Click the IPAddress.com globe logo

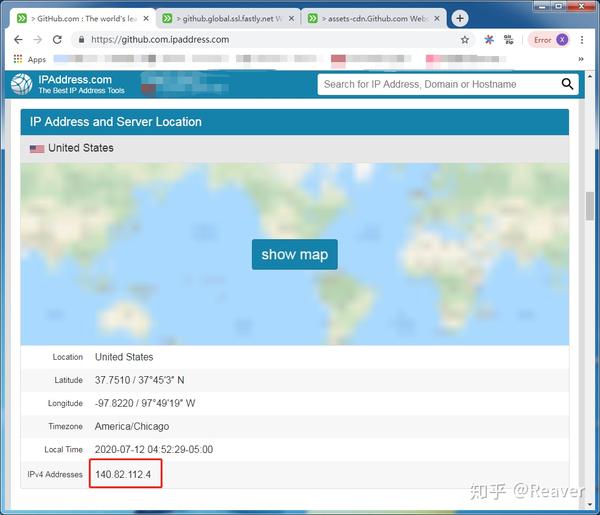point(21,84)
